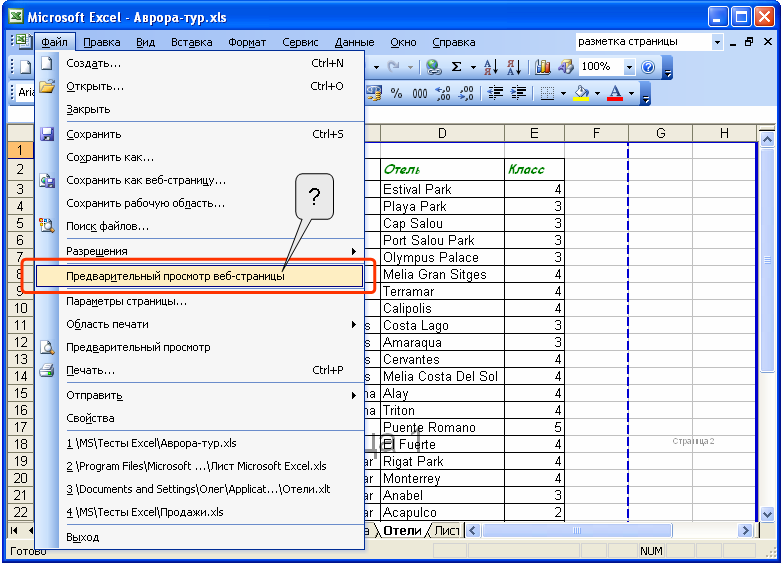This screenshot has height=565, width=784.
Task: Click the Excel document icon in menu bar
Action: 22,42
